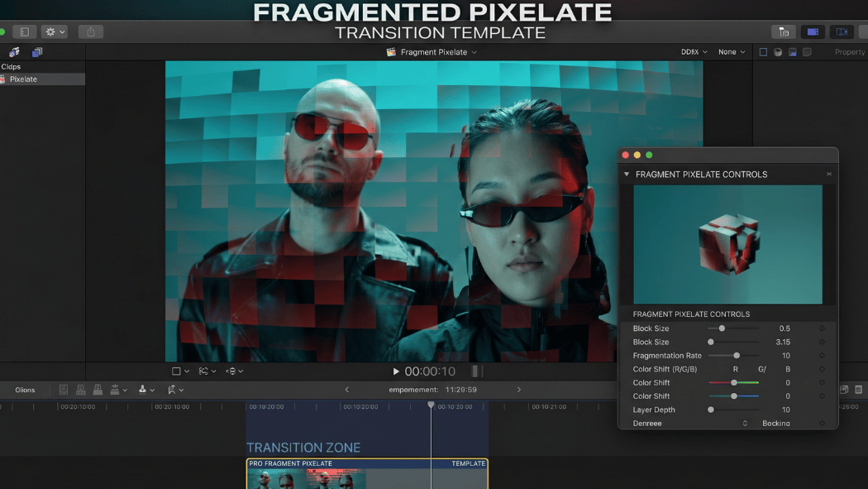
Task: Adjust the teal-blue Color Shift slider
Action: pos(733,396)
